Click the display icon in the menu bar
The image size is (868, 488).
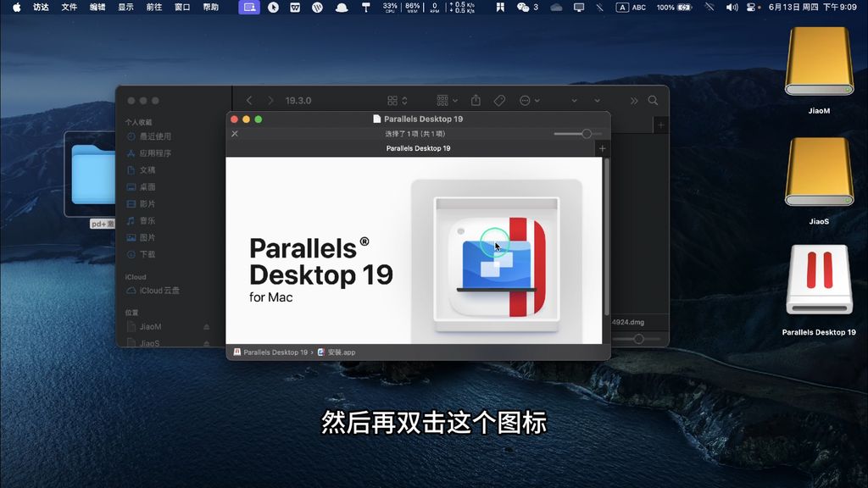(x=579, y=7)
